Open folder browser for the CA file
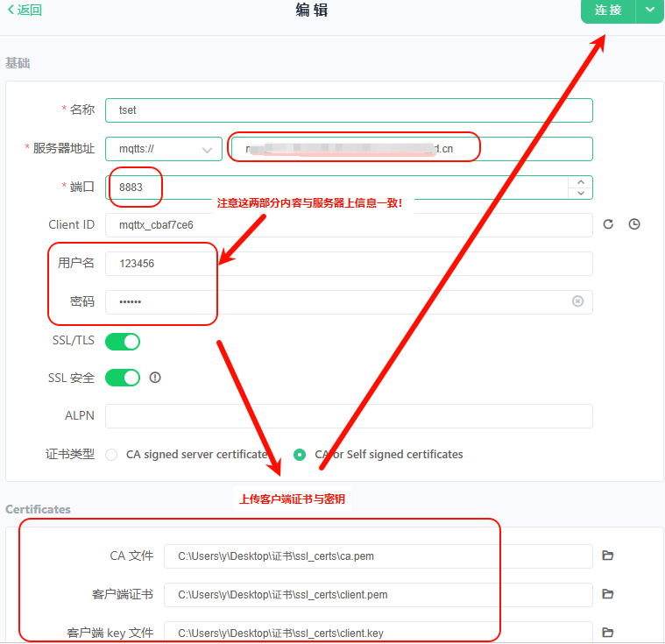 pyautogui.click(x=608, y=556)
